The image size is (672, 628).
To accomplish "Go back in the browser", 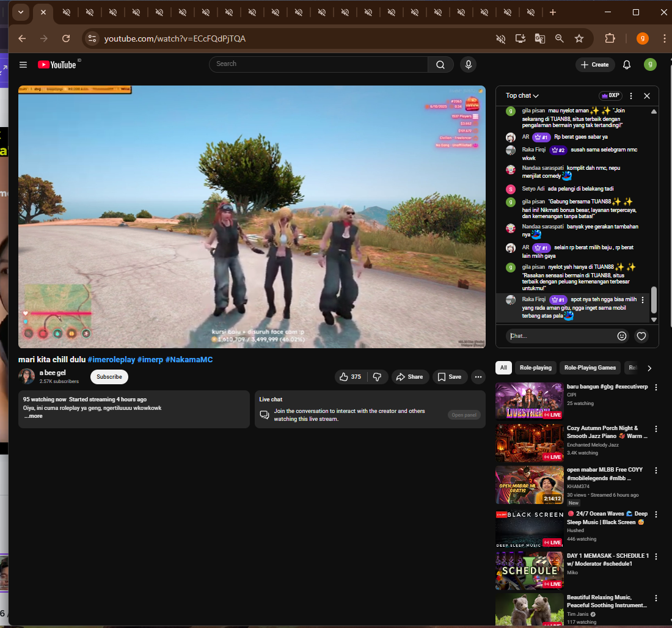I will [22, 38].
